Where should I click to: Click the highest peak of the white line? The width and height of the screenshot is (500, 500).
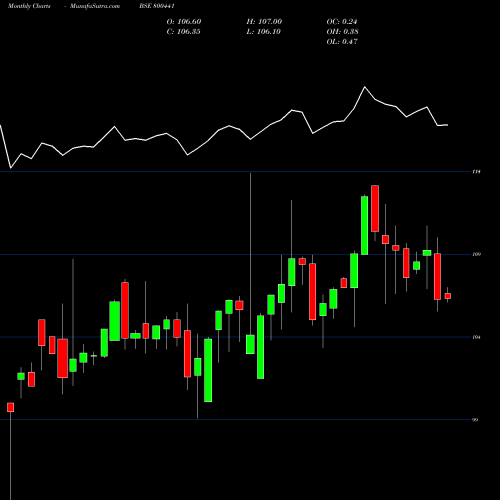coord(364,87)
